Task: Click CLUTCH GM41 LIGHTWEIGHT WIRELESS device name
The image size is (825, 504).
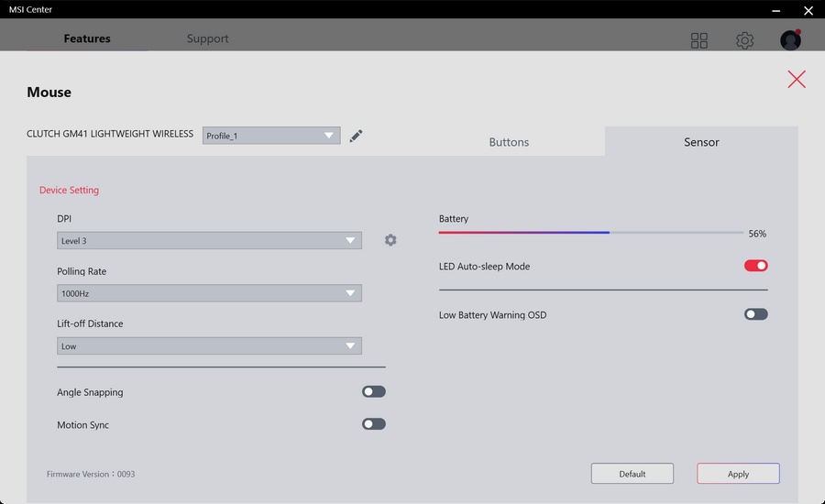Action: [x=110, y=134]
